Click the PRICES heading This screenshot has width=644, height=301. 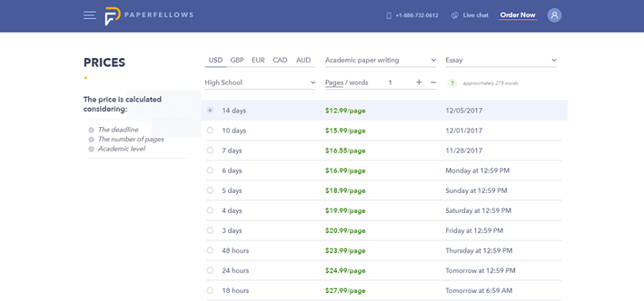point(104,62)
